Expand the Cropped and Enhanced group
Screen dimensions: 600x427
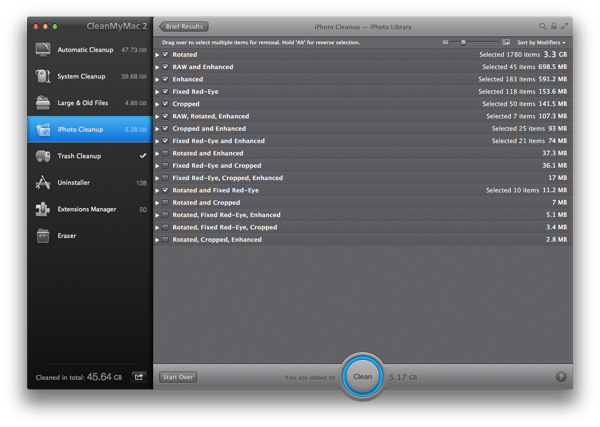point(157,129)
